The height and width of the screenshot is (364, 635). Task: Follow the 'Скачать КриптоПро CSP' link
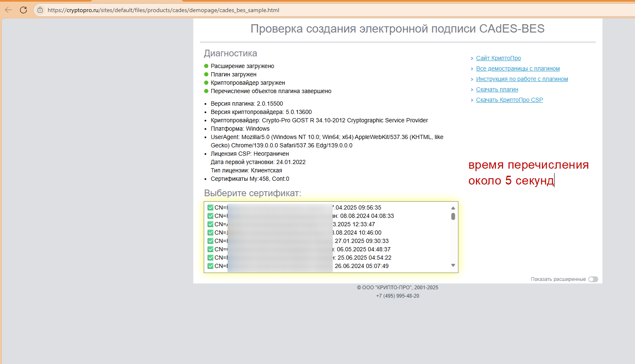coord(509,100)
